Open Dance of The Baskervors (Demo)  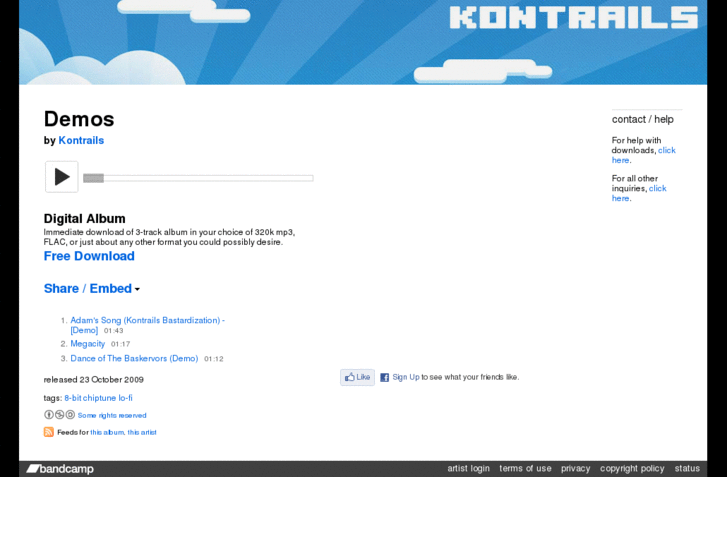tap(134, 359)
